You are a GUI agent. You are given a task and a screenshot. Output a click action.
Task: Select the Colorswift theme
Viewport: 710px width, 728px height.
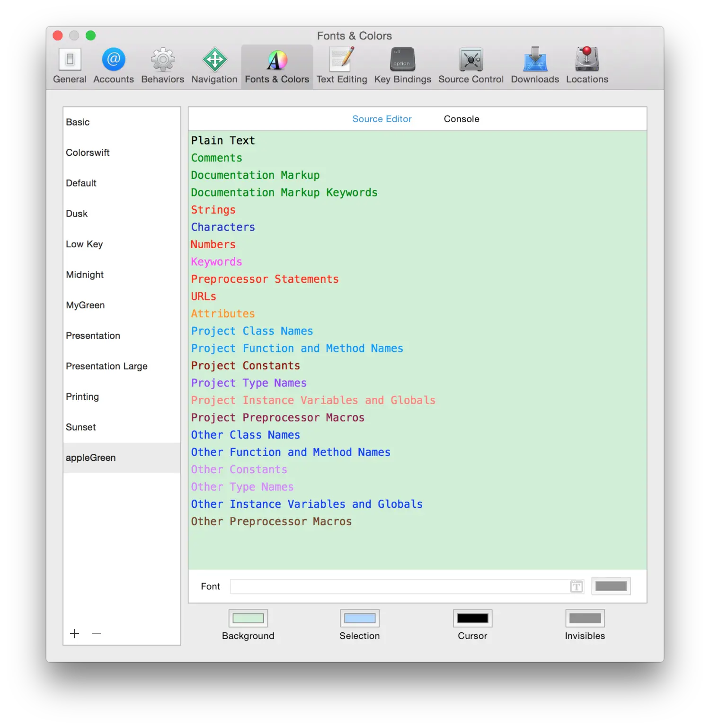click(122, 153)
